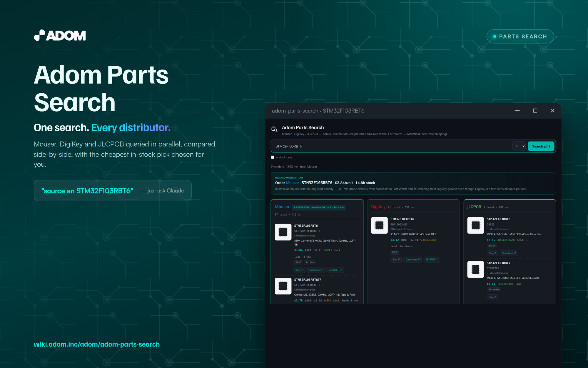Viewport: 588px width, 368px height.
Task: Click JLCPCB part number C8323
Action: (x=490, y=225)
